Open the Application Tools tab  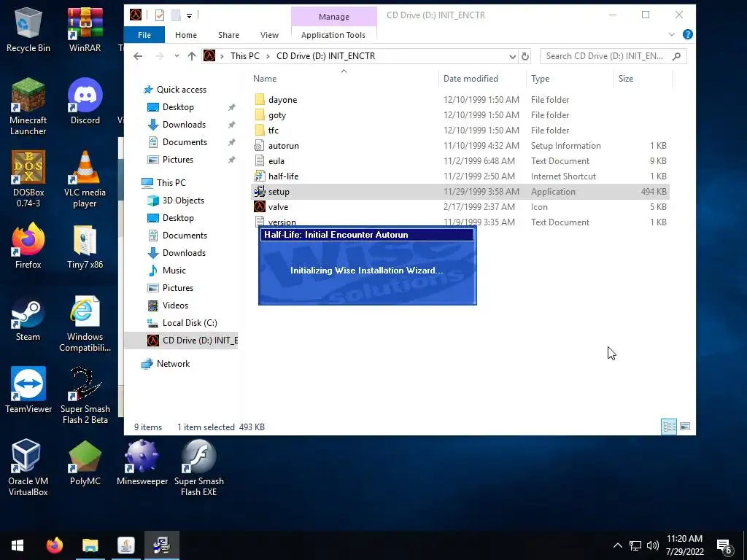[333, 35]
